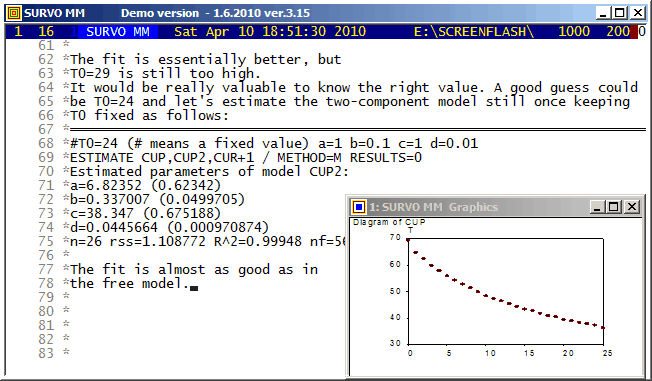Click 'Estimated parameters of model CUP2:' line
Screen dimensions: 652x381
point(209,171)
